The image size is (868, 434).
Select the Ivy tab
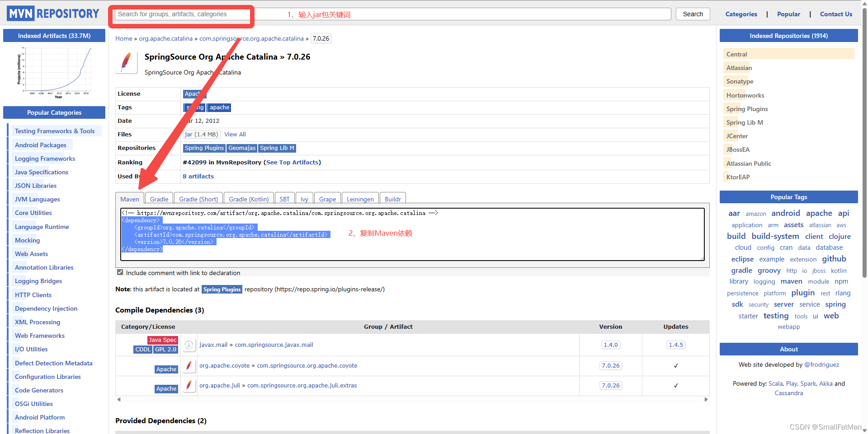point(304,199)
